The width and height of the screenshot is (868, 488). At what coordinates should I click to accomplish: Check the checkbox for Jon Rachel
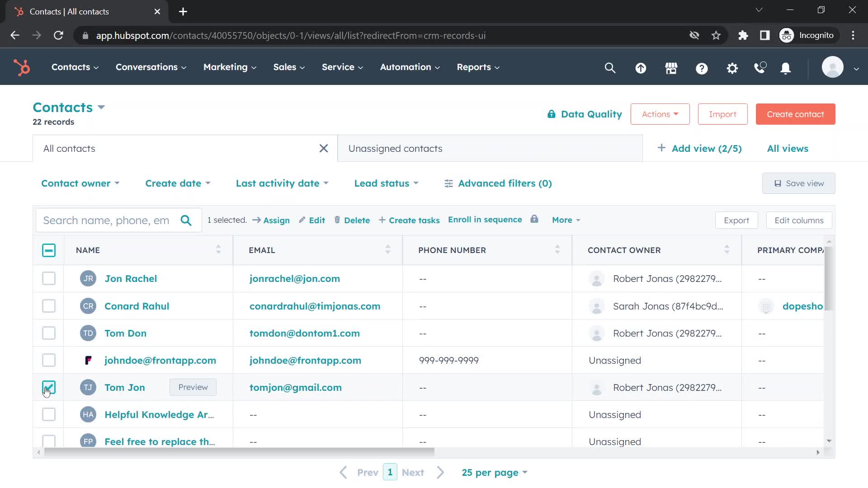[x=48, y=278]
